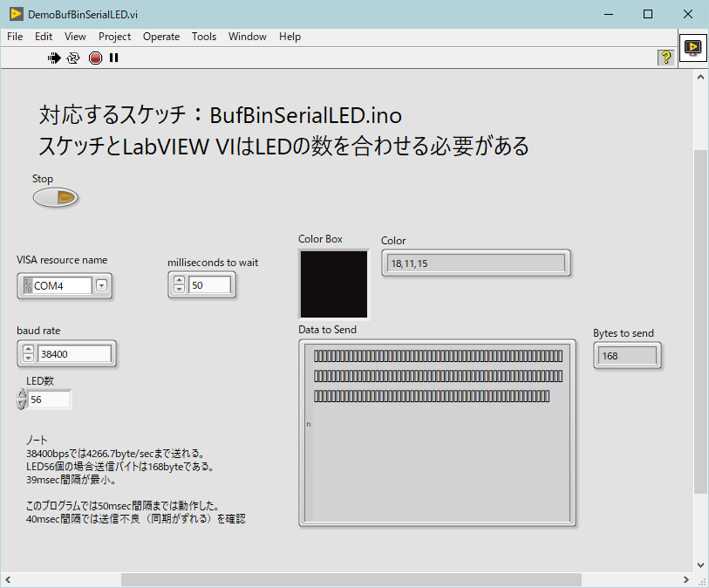The image size is (709, 588).
Task: Click the COM4 resource name field
Action: coord(63,285)
